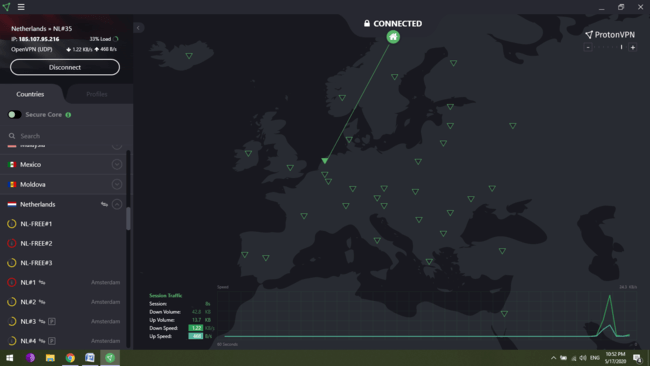This screenshot has height=366, width=650.
Task: Expand the Mexico server list
Action: tap(117, 165)
